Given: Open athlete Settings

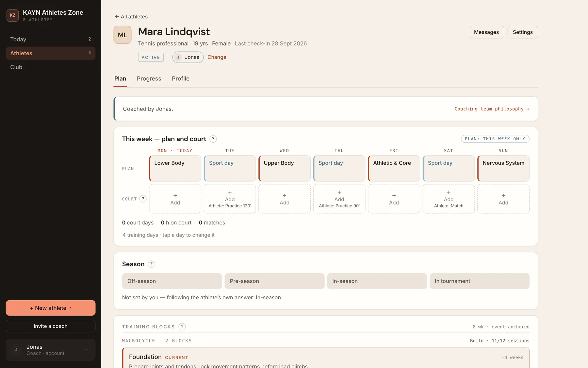Looking at the screenshot, I should tap(523, 32).
